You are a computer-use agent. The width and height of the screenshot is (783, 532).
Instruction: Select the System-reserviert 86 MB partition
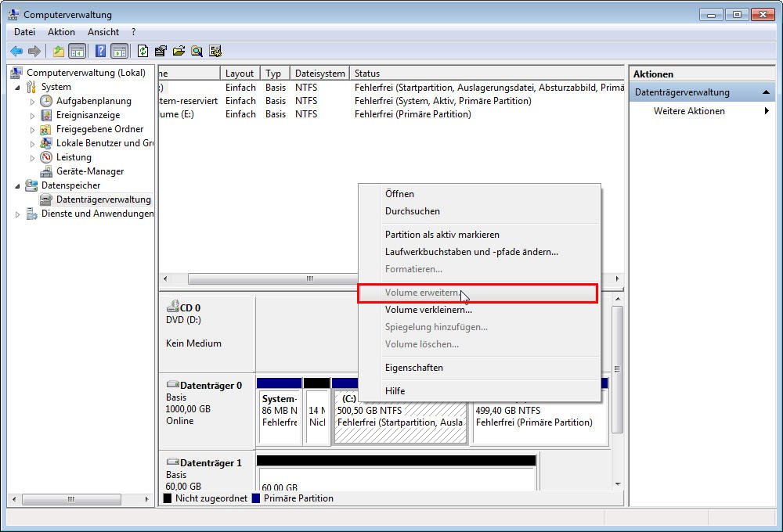click(x=280, y=417)
